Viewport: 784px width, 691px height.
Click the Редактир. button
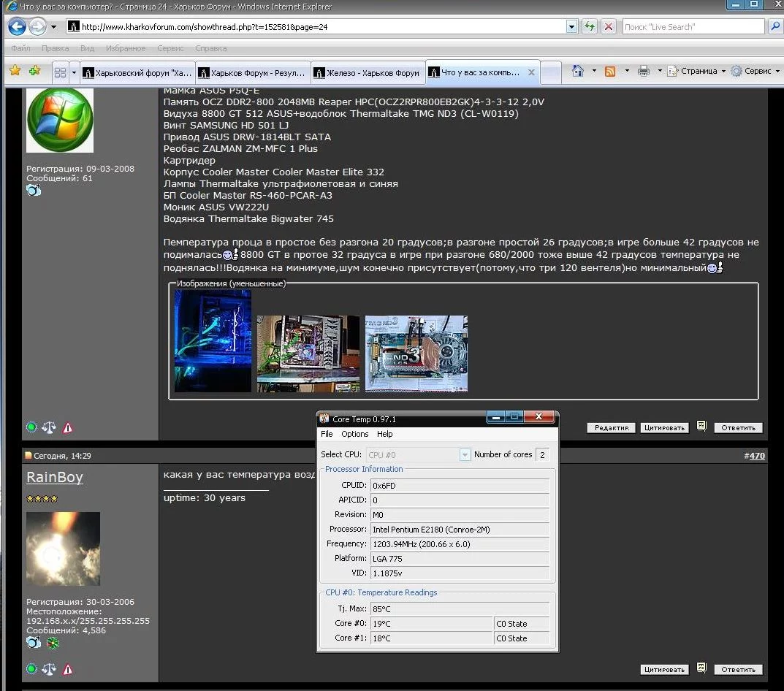point(612,427)
